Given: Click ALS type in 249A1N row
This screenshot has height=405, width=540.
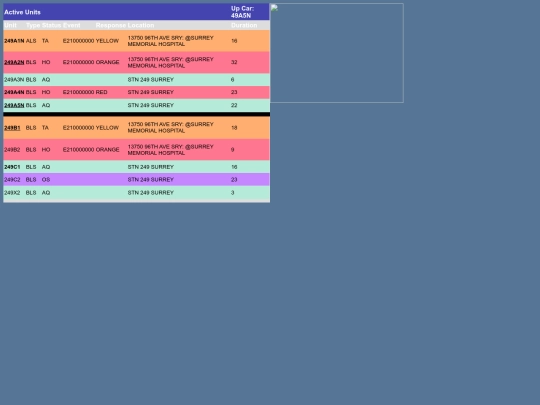Looking at the screenshot, I should pyautogui.click(x=31, y=41).
